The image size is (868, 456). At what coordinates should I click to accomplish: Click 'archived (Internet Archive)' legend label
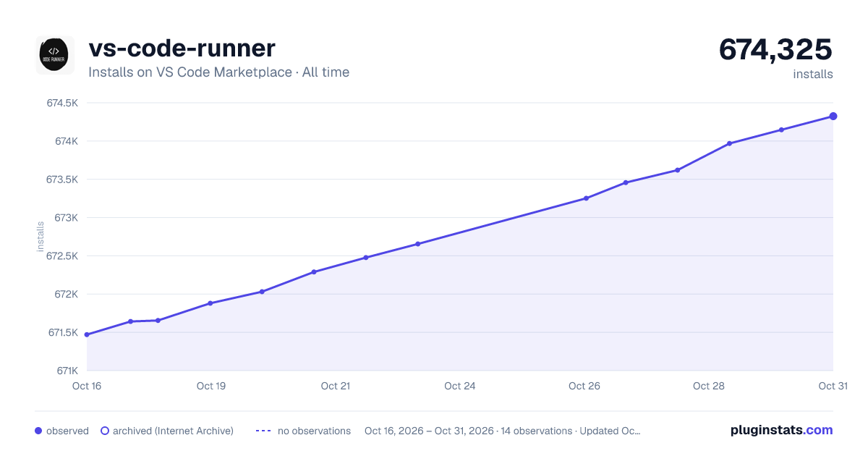pos(173,431)
